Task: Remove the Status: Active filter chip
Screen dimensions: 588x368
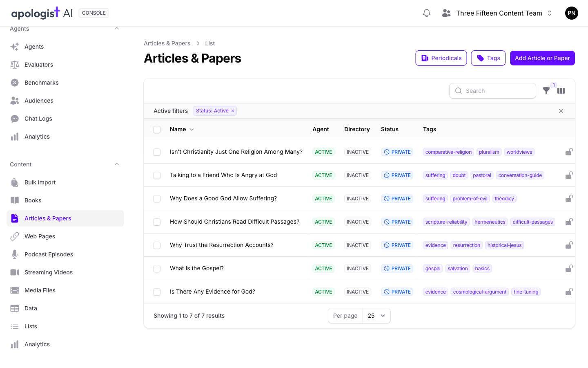Action: [233, 111]
